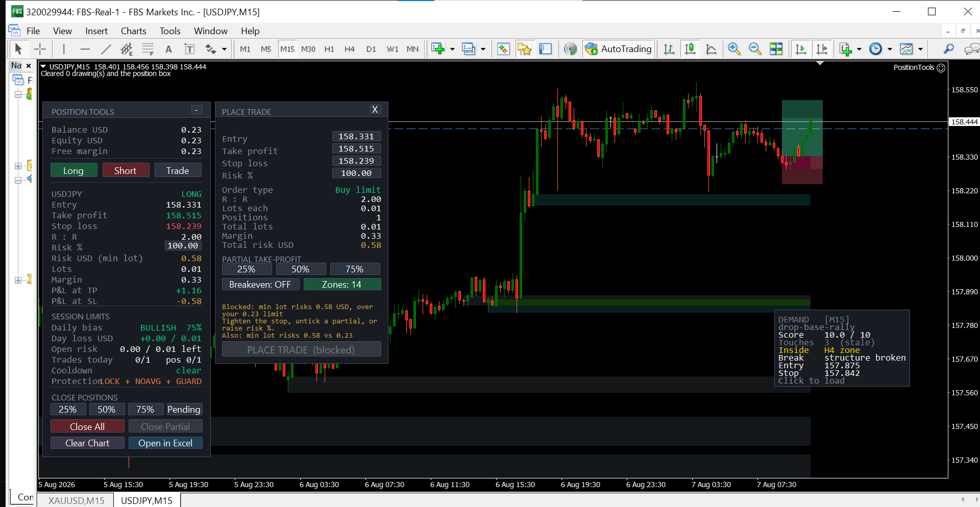Edit the Take profit field 158.515
Viewport: 980px width, 507px height.
pyautogui.click(x=356, y=149)
